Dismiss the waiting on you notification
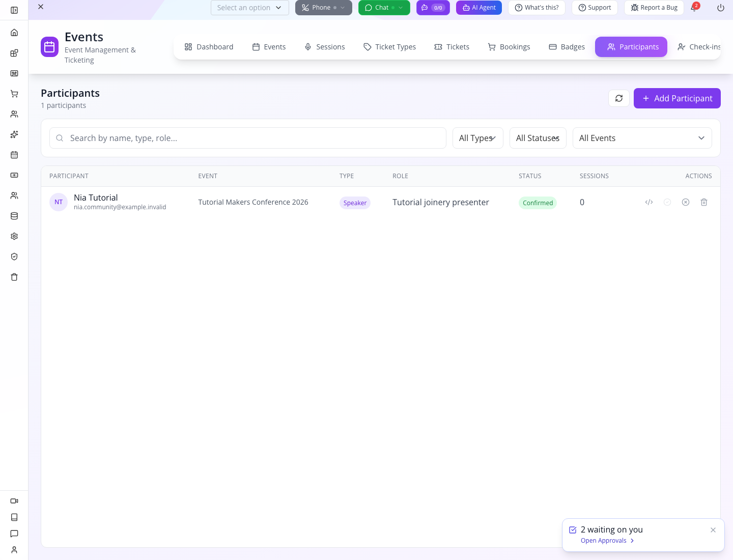This screenshot has width=733, height=560. coord(713,530)
